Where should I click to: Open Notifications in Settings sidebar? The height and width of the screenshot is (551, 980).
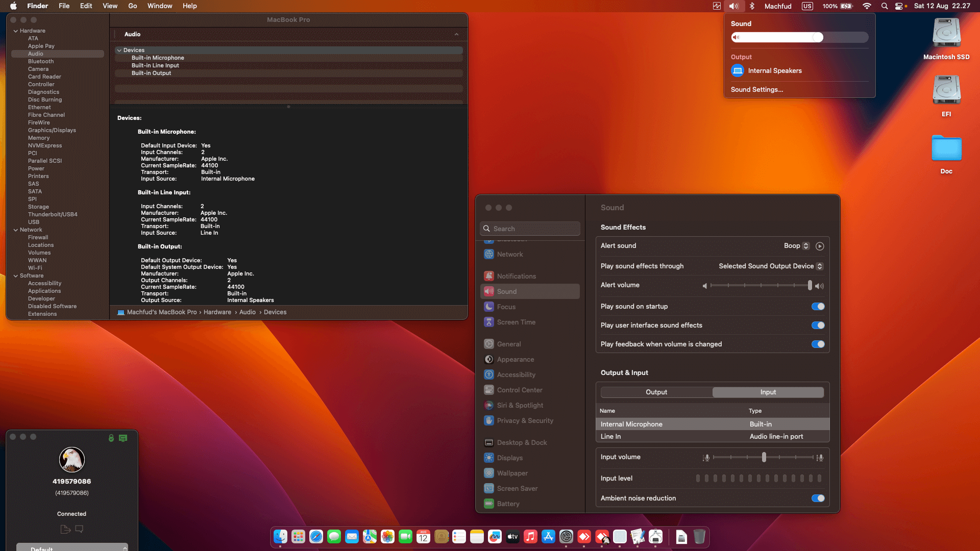(531, 277)
